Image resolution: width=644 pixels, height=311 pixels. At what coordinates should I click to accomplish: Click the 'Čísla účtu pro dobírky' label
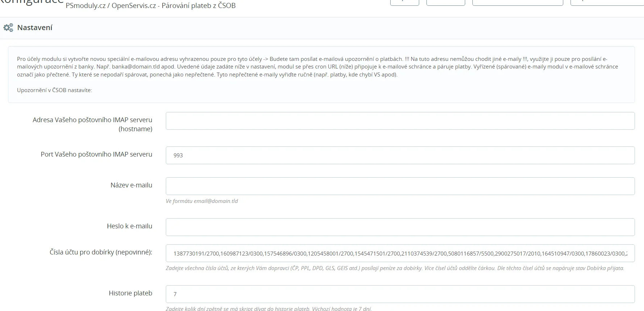[x=101, y=252]
